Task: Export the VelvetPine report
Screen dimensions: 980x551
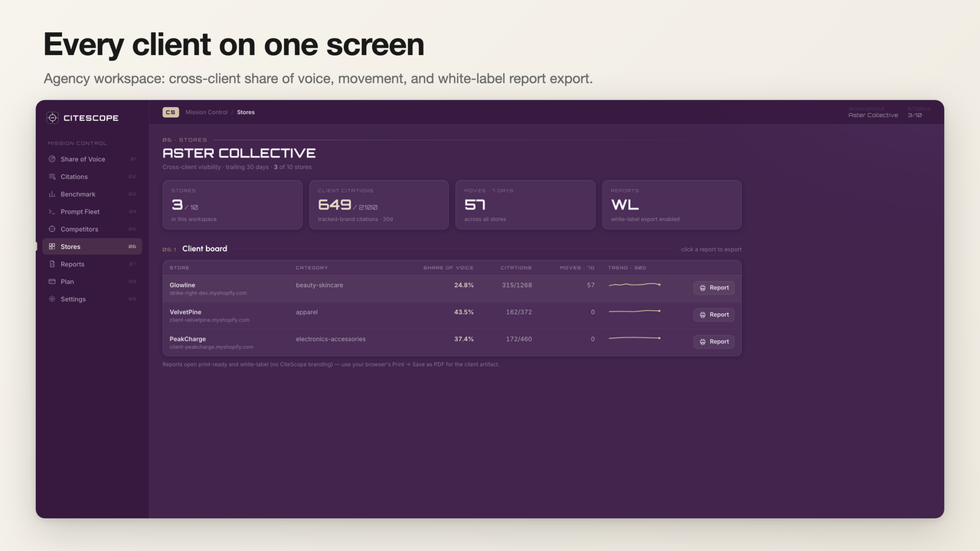Action: [x=714, y=315]
